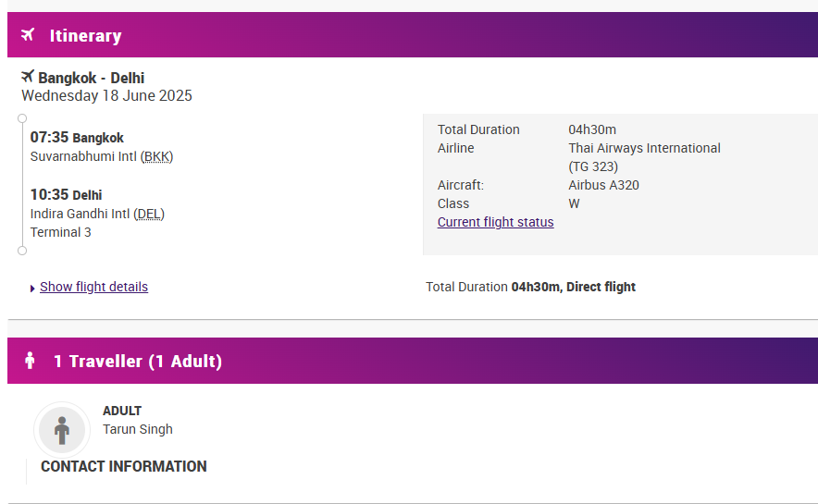Click the arrival point circle marker

22,251
